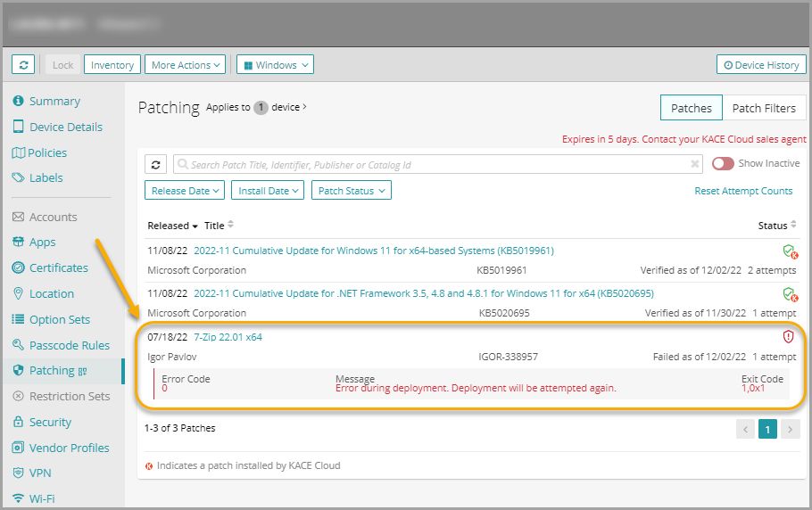Expand the More Actions dropdown
This screenshot has height=510, width=812.
tap(185, 65)
